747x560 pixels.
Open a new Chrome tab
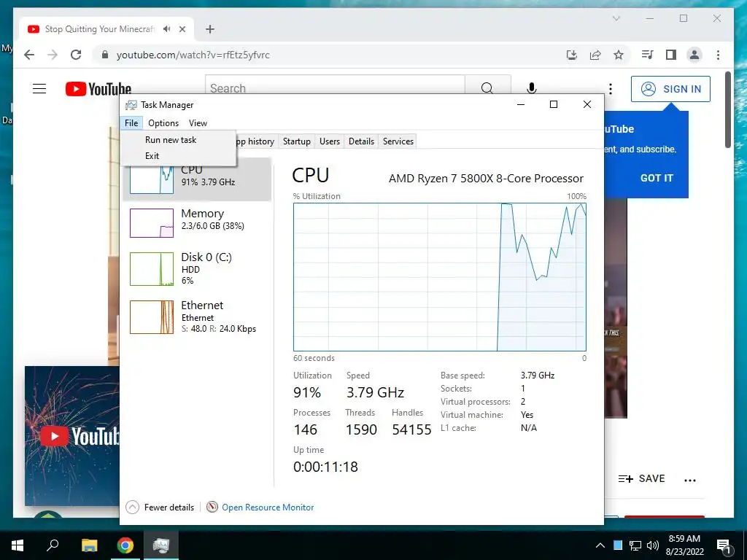pyautogui.click(x=209, y=29)
